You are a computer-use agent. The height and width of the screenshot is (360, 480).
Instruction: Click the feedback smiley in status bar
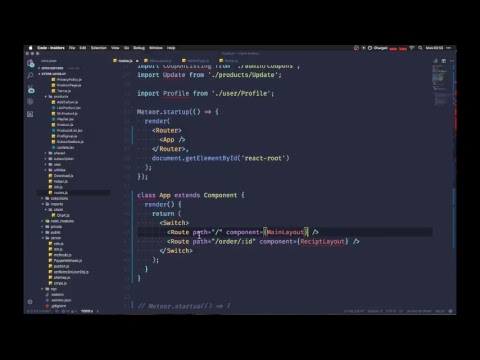point(450,311)
